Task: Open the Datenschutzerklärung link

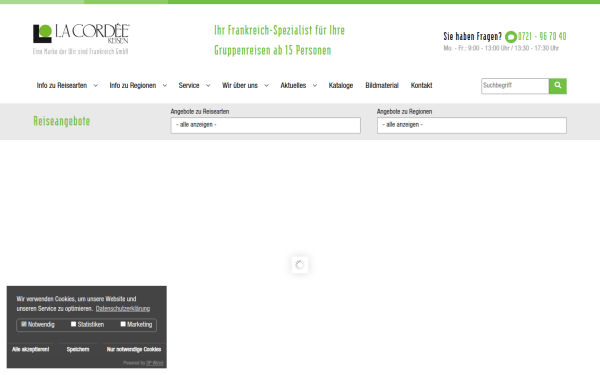Action: [123, 309]
